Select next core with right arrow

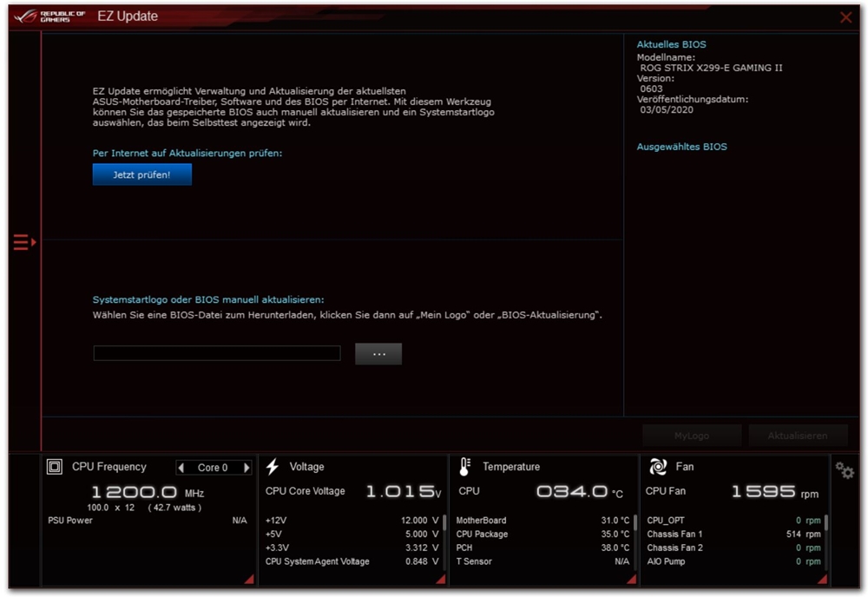(x=247, y=468)
